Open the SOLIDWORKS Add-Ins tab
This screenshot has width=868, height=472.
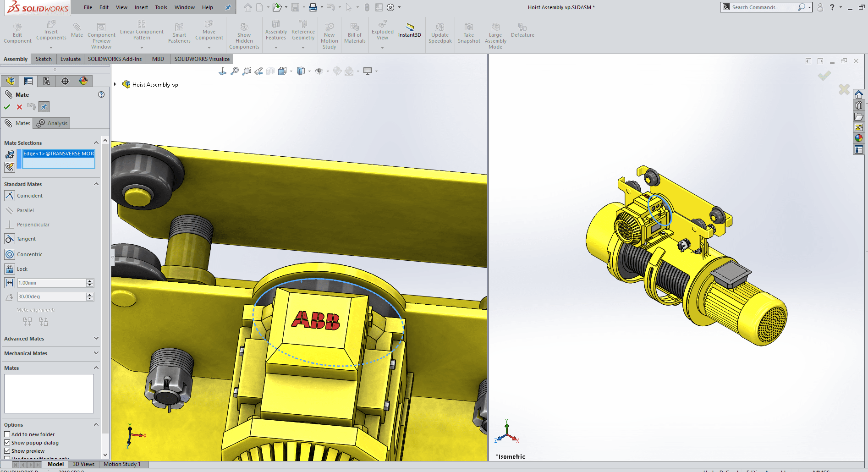(115, 59)
